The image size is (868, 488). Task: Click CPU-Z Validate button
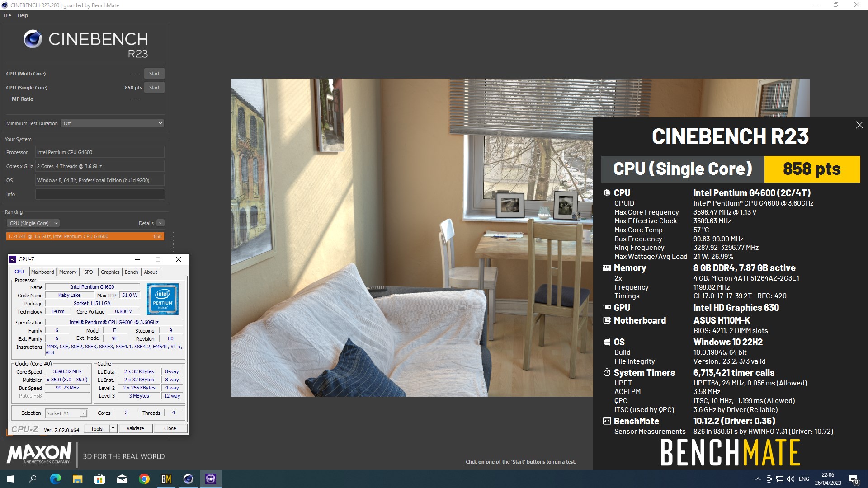click(x=135, y=429)
